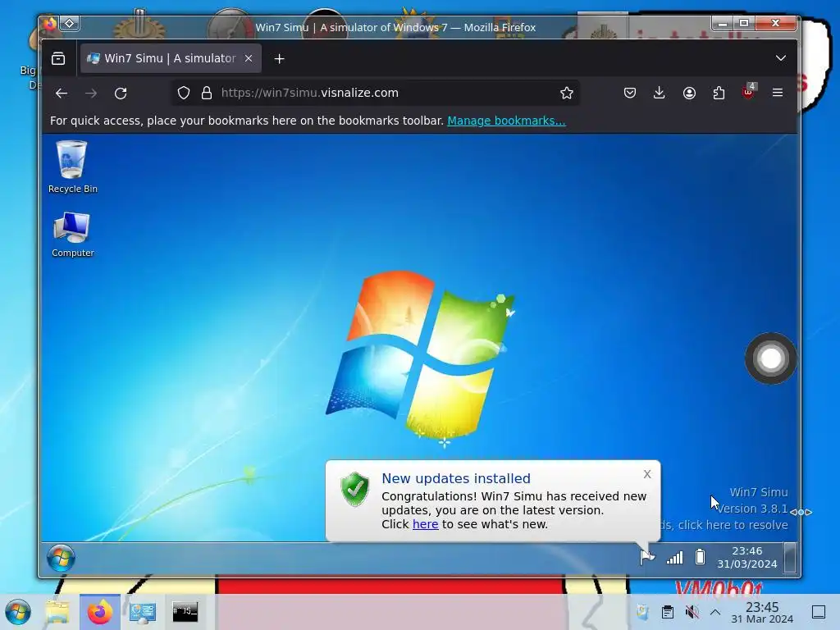The image size is (840, 630).
Task: Open Firefox extensions puzzle icon
Action: tap(719, 94)
